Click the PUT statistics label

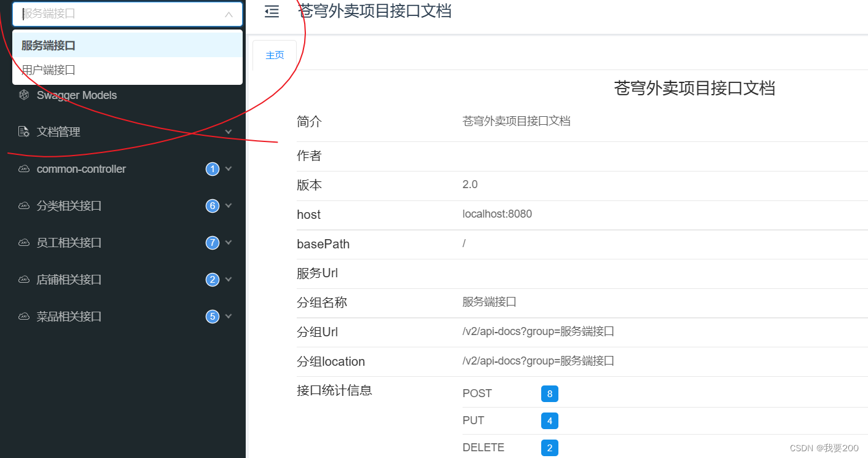click(474, 421)
